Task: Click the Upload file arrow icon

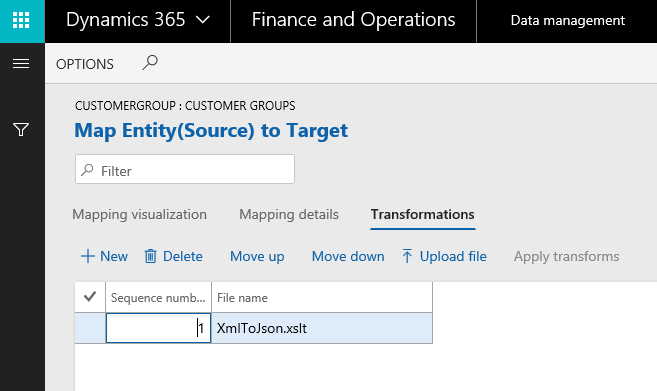Action: 407,256
